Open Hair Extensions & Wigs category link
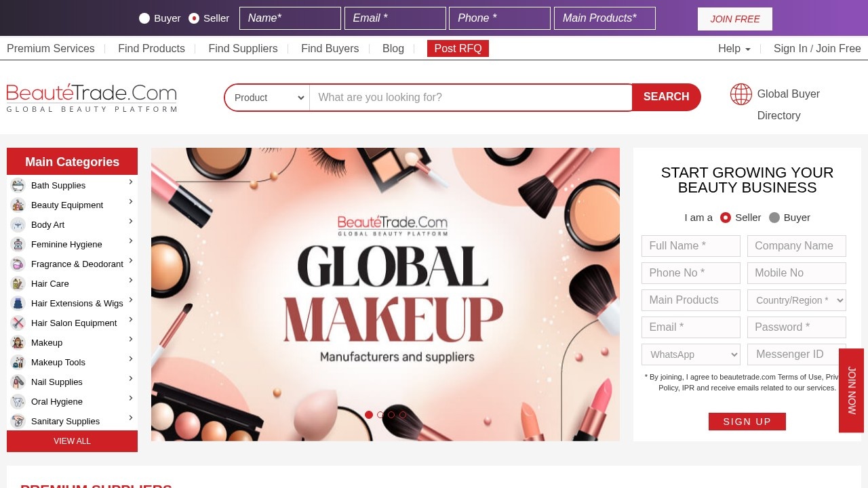The width and height of the screenshot is (868, 488). pyautogui.click(x=77, y=304)
